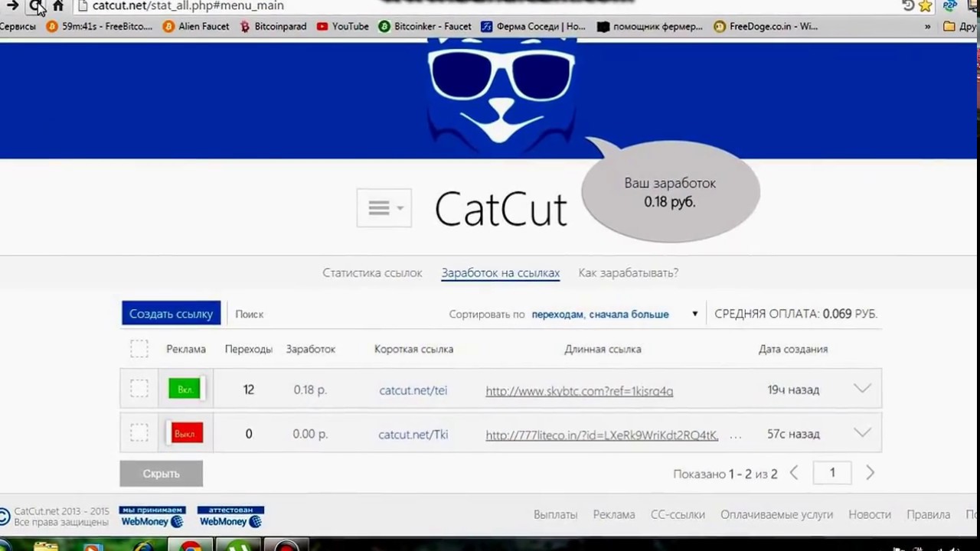
Task: Click the мы принимаем WebMoney badge
Action: [x=152, y=517]
